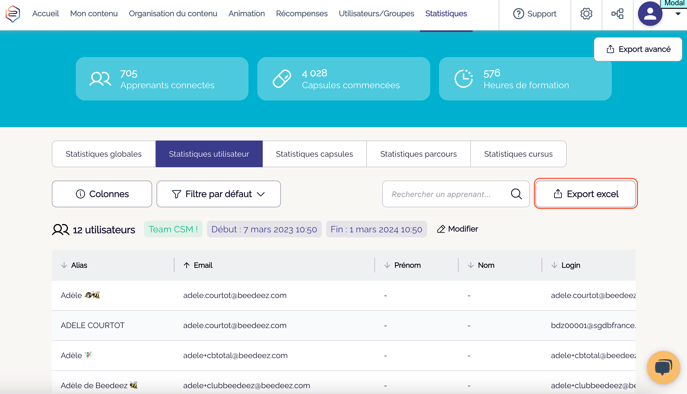
Task: Sort by Prénom column arrow
Action: [x=387, y=265]
